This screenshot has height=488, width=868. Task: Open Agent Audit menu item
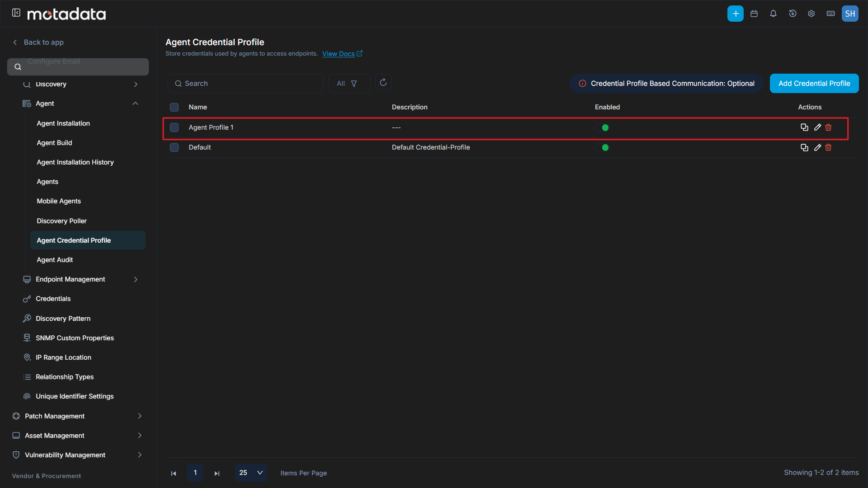[55, 260]
